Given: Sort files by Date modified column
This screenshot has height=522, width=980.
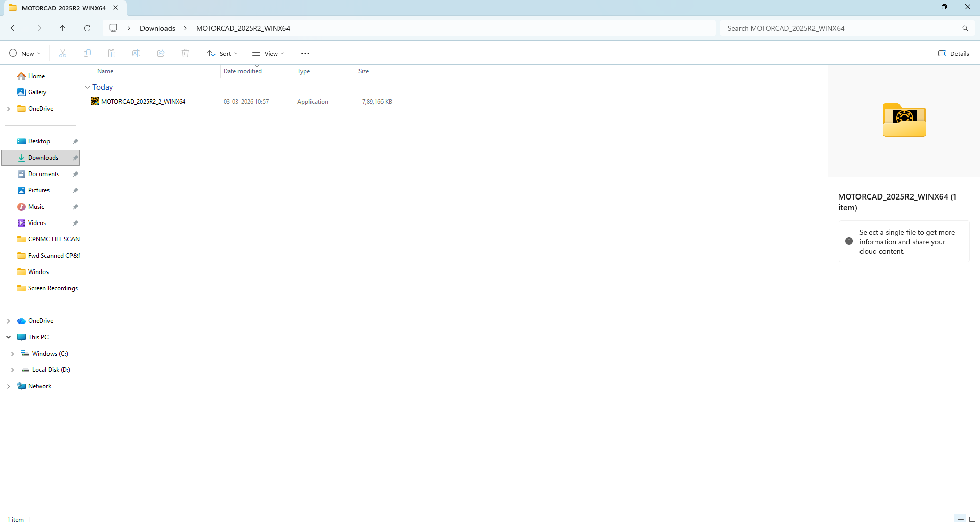Looking at the screenshot, I should (x=243, y=71).
